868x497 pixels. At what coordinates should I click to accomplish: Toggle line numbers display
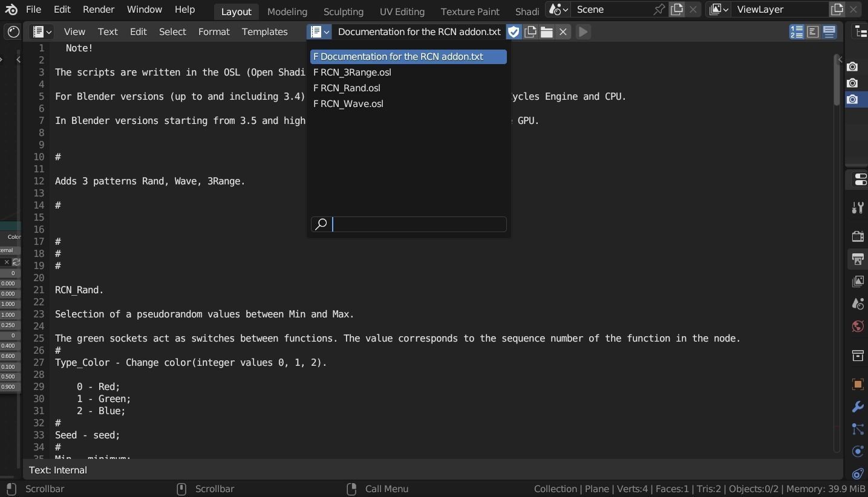point(797,32)
